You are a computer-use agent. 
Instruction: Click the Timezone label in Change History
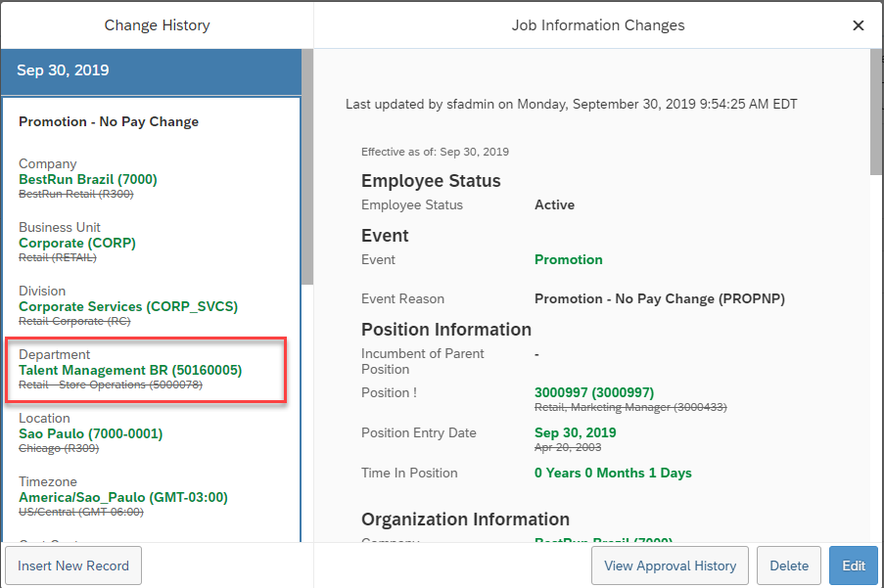tap(48, 482)
